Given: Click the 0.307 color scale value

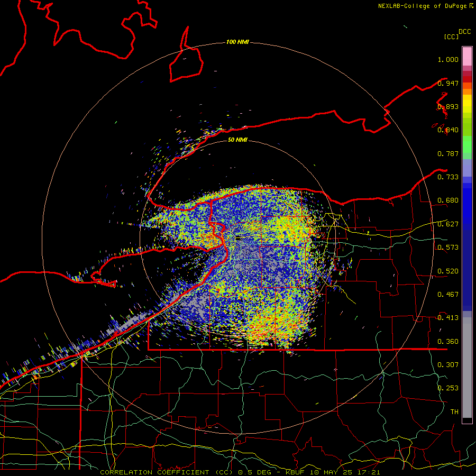Looking at the screenshot, I should pyautogui.click(x=448, y=365).
